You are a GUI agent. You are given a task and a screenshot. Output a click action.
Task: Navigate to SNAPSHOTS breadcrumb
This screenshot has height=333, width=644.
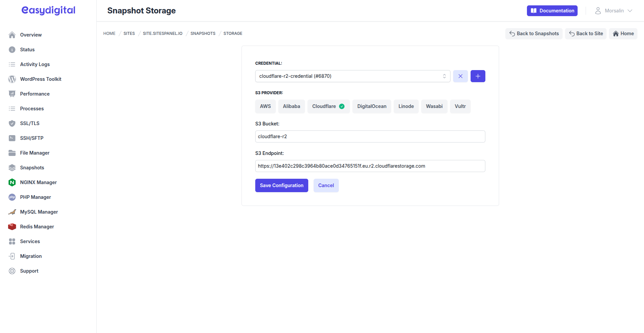[203, 33]
